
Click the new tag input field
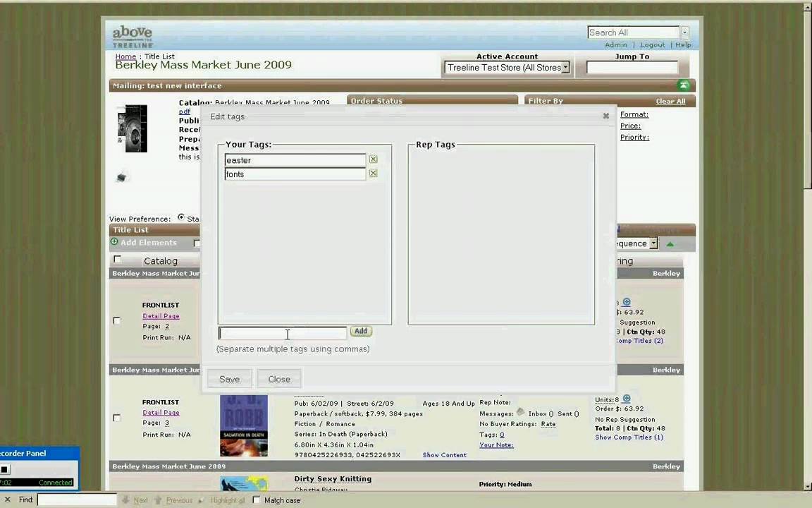pos(283,333)
